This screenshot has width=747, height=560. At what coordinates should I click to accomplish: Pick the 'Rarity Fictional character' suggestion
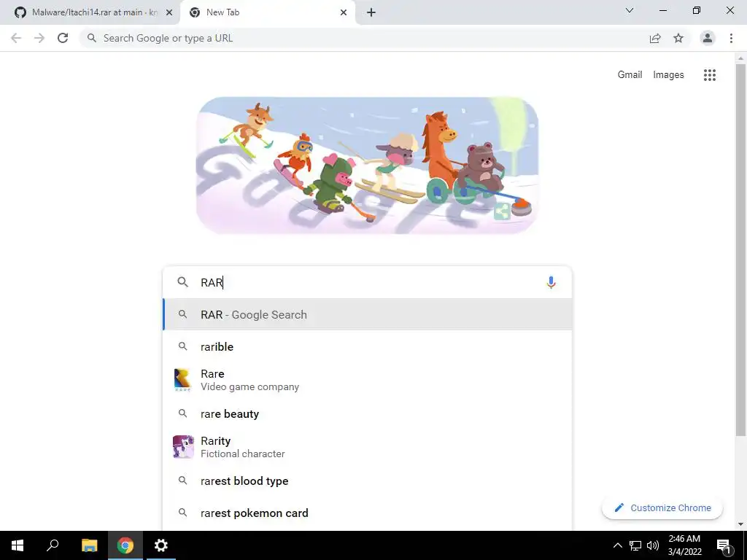tap(367, 447)
